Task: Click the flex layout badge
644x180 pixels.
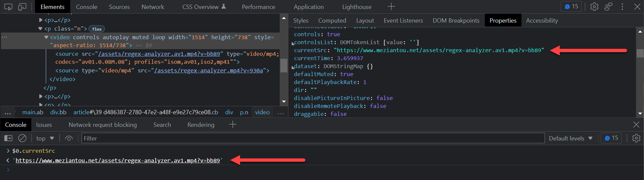Action: (x=97, y=29)
